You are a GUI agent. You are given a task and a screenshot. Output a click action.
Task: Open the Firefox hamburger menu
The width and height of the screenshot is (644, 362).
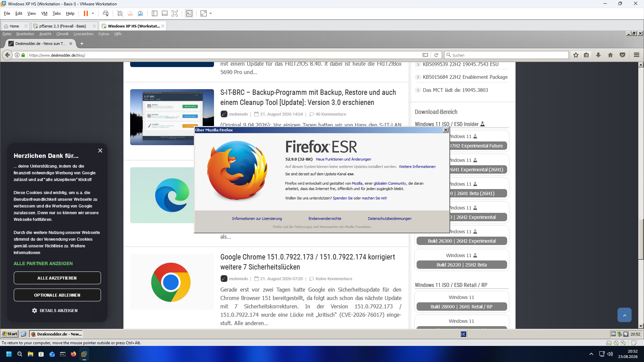pyautogui.click(x=637, y=55)
